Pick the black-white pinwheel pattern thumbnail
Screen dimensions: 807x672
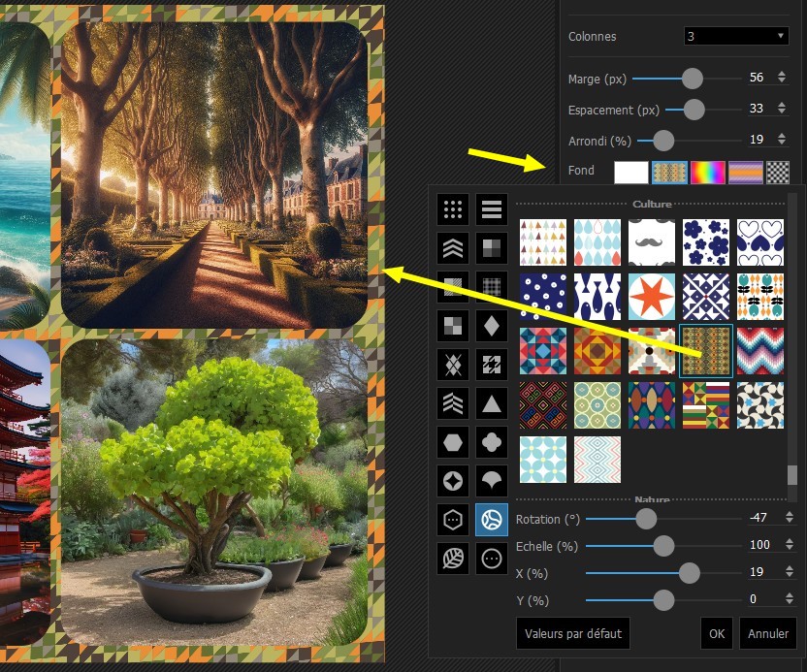coord(760,405)
